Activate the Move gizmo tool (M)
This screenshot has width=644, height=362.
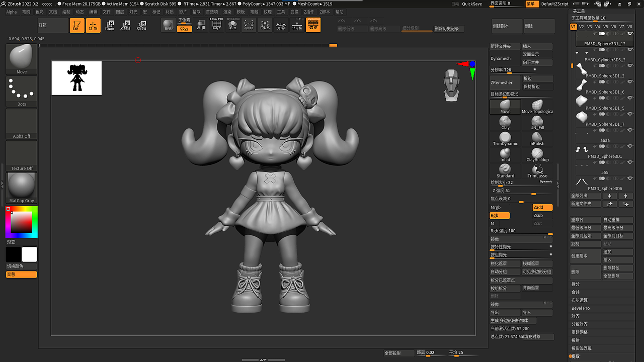click(110, 25)
